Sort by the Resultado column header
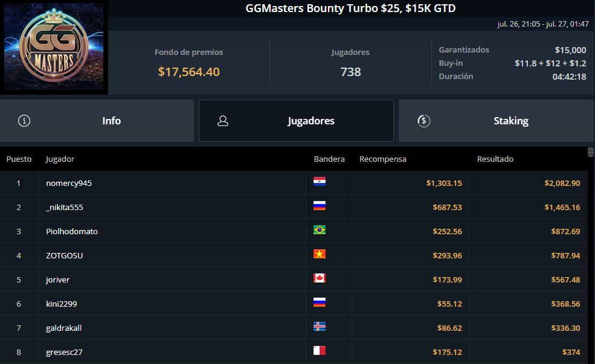The width and height of the screenshot is (595, 364). coord(495,159)
